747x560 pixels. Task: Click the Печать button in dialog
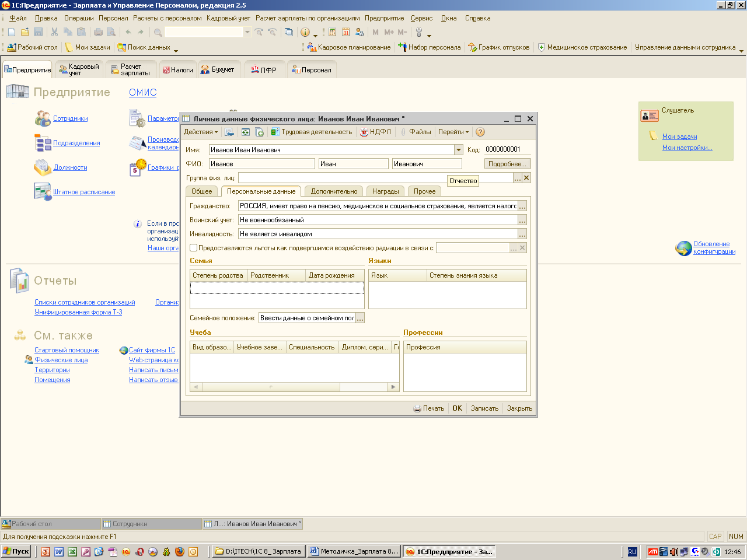click(429, 408)
